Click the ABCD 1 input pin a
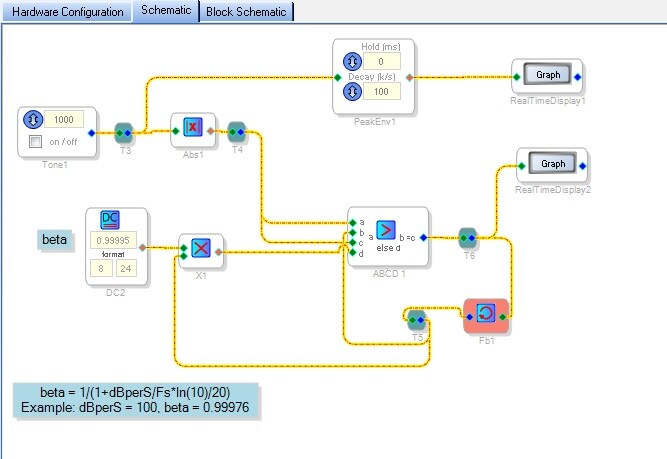 click(x=353, y=222)
